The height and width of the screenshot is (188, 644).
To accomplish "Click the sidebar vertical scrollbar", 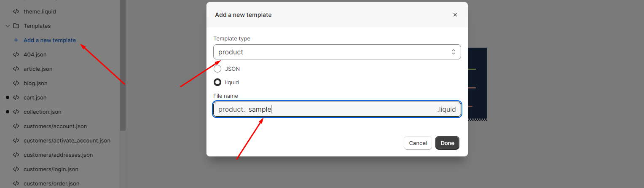I will point(123,65).
